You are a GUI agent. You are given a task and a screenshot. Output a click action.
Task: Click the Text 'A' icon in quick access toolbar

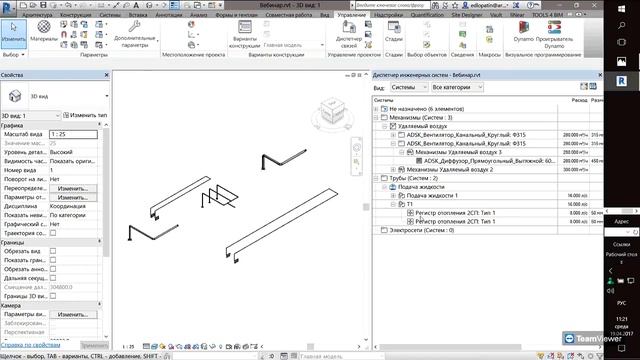[136, 5]
